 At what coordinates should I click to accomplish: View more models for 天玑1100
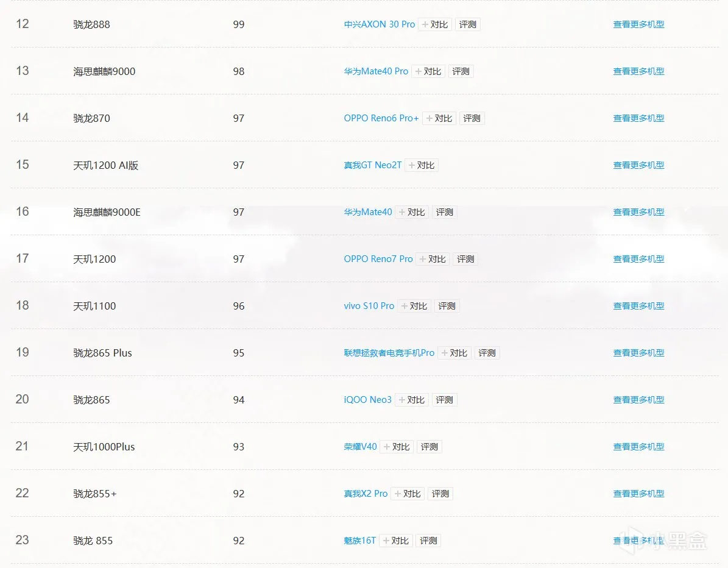(x=638, y=306)
